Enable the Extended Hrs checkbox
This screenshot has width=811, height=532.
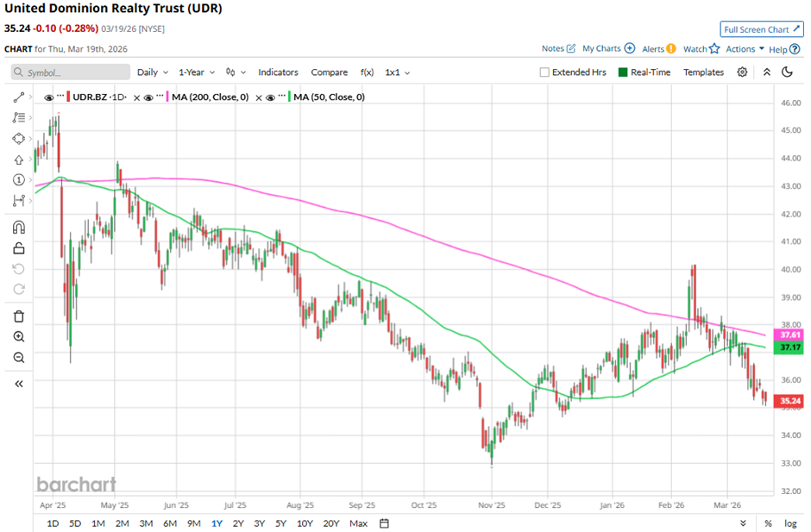pos(544,72)
